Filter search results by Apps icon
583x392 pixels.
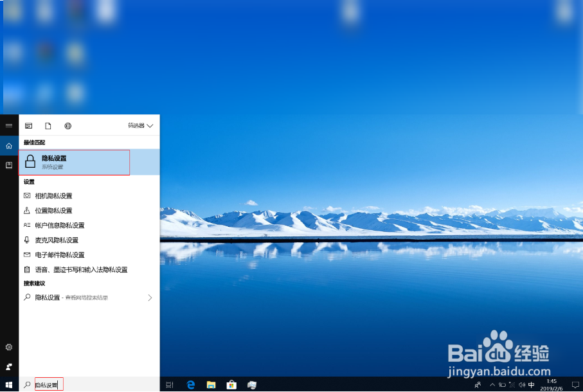(29, 126)
